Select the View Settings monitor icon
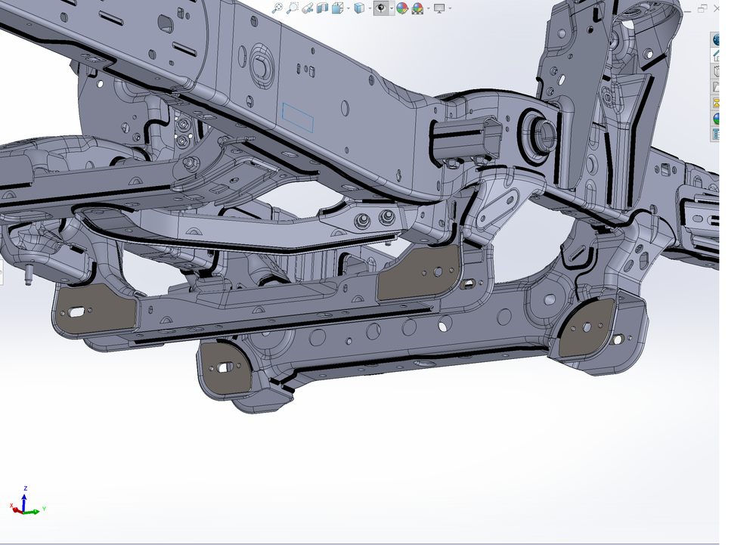The width and height of the screenshot is (756, 545). pyautogui.click(x=440, y=8)
